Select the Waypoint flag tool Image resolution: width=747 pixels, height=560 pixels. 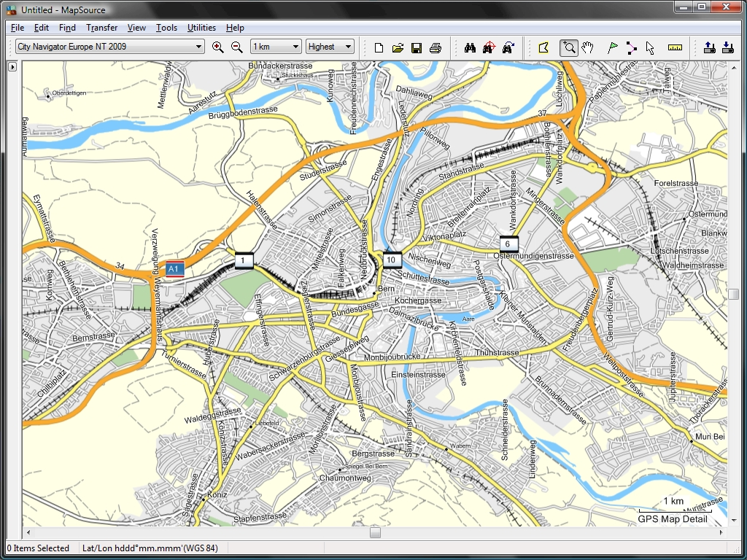tap(613, 47)
